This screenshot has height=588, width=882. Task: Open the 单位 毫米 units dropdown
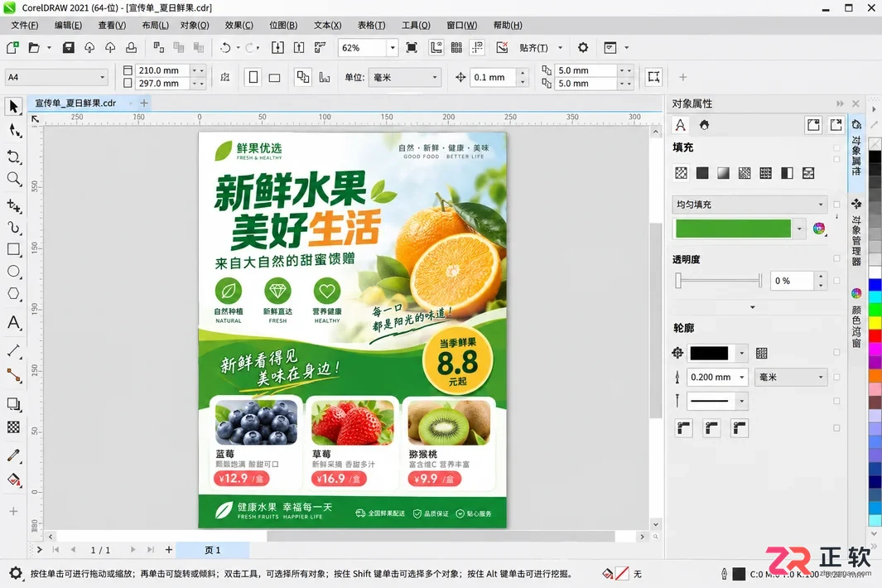[x=404, y=77]
